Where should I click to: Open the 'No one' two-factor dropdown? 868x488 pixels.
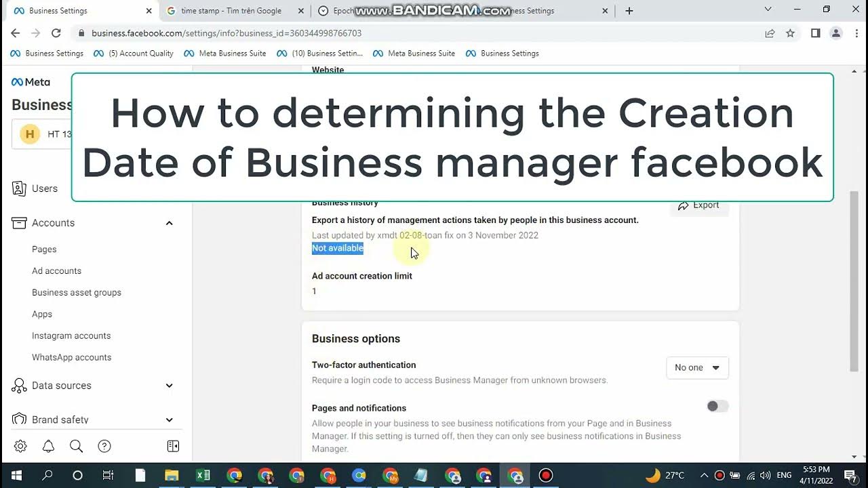coord(697,367)
